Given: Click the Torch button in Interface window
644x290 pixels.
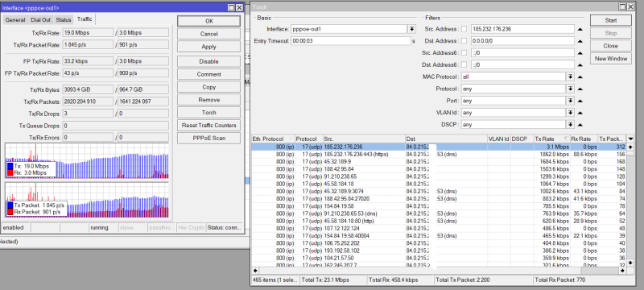Looking at the screenshot, I should pyautogui.click(x=208, y=113).
